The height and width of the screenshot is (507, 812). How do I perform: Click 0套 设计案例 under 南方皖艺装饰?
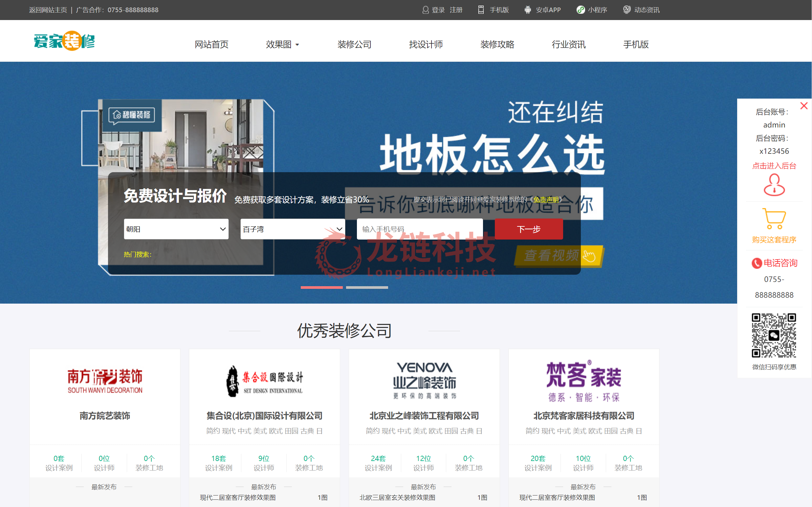(x=59, y=463)
